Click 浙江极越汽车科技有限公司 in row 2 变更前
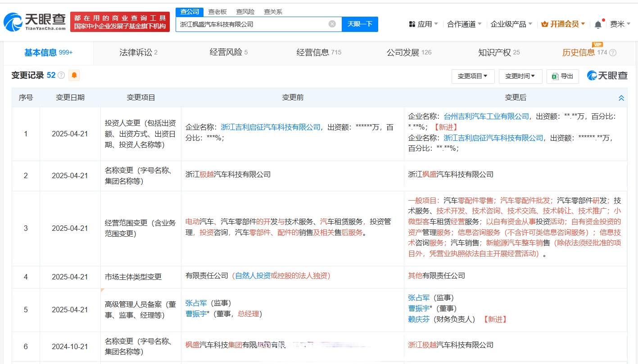The image size is (638, 364). 228,175
